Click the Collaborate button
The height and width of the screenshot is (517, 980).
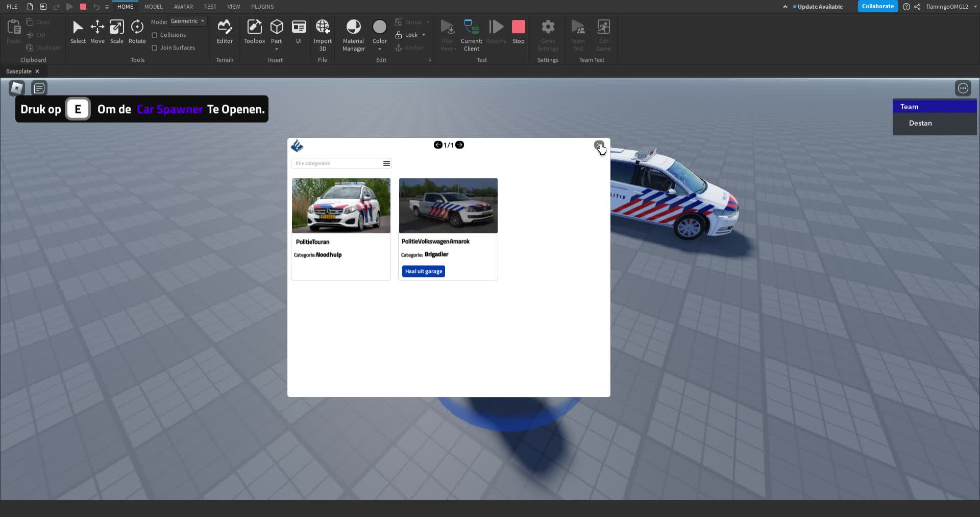pos(877,6)
